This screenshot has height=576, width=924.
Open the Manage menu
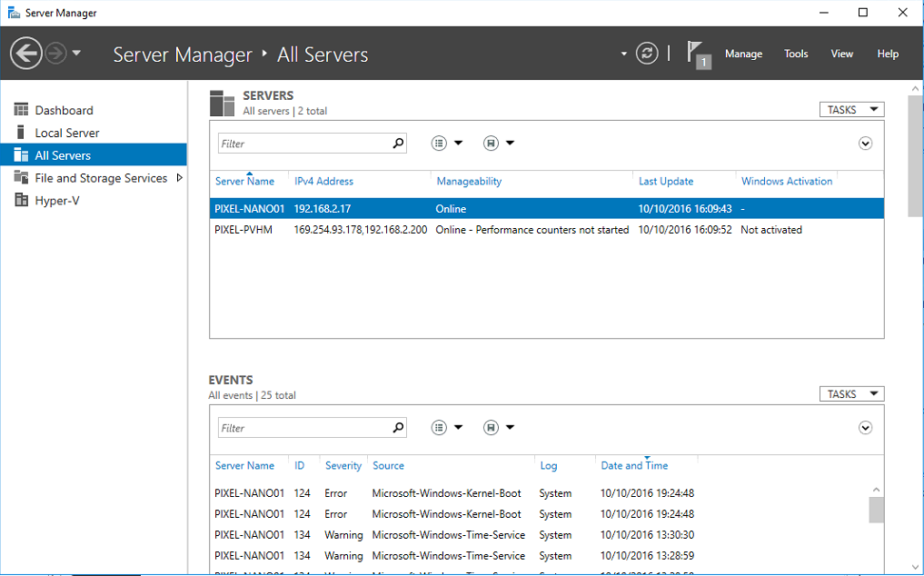pos(743,54)
